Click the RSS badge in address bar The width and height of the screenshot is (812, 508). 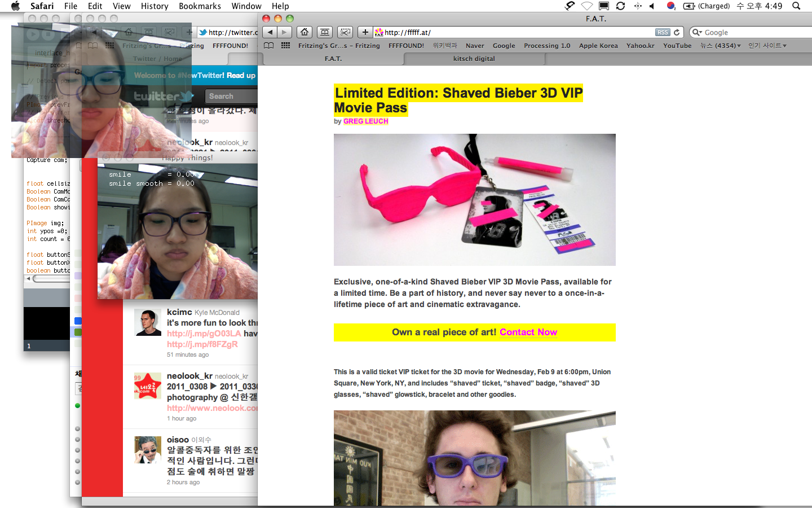[x=663, y=32]
